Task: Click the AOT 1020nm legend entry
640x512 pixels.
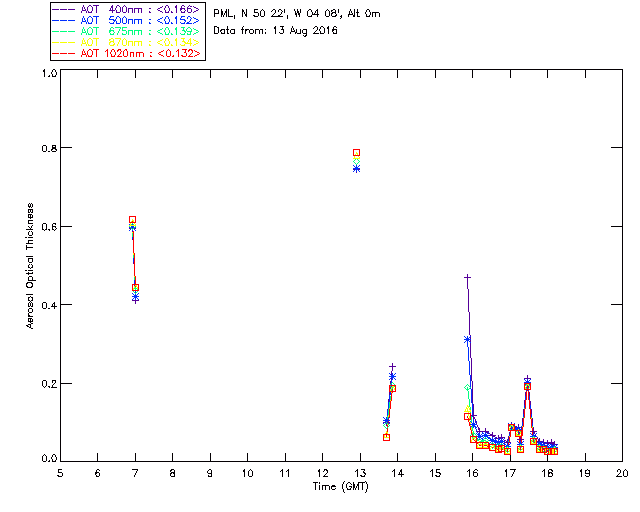Action: [127, 53]
